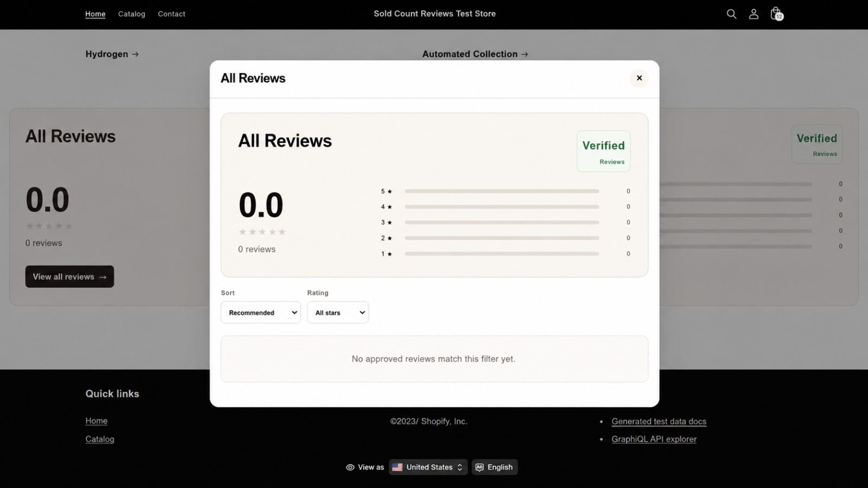Open the shopping cart icon

[776, 14]
